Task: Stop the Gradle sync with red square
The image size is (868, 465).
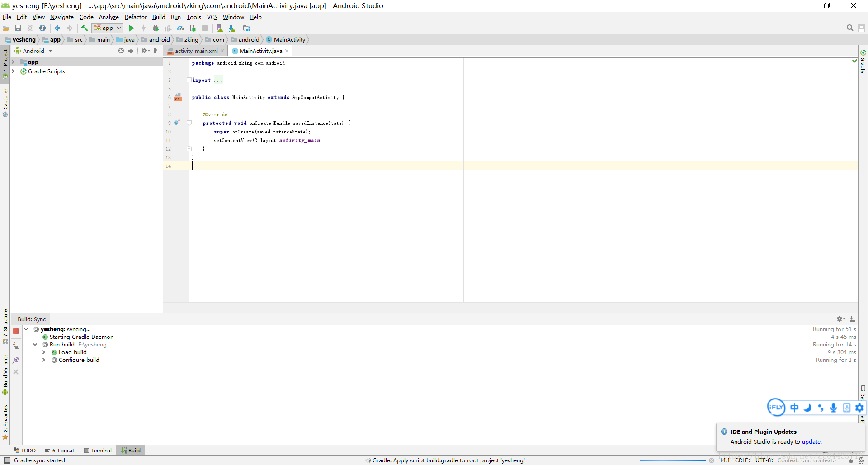Action: (16, 331)
